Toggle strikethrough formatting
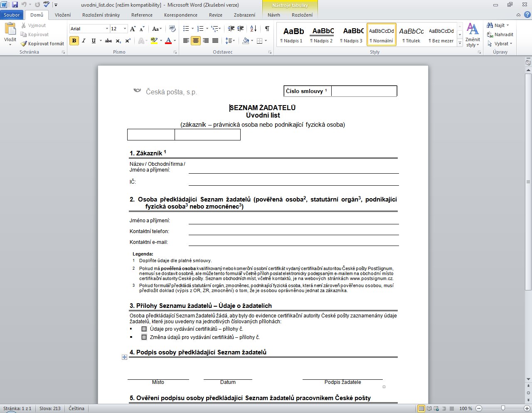This screenshot has height=413, width=532. 108,41
